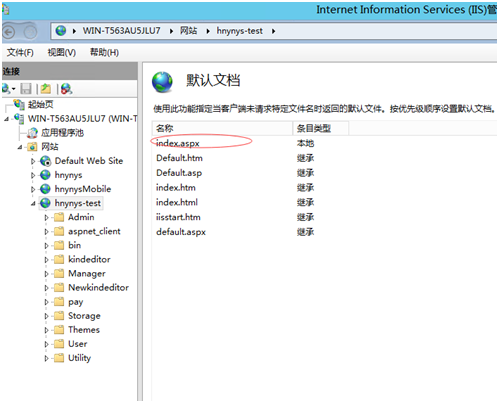Expand the kindeditor folder node

pos(47,260)
